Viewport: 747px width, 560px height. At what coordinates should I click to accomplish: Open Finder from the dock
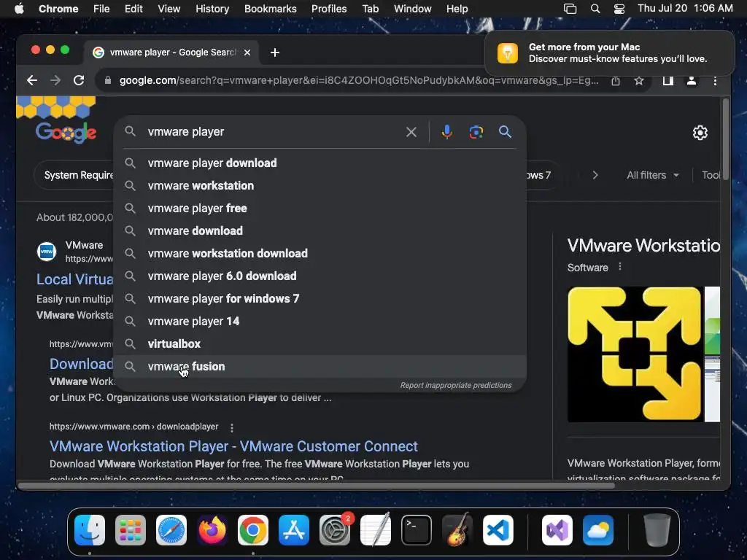click(x=90, y=530)
